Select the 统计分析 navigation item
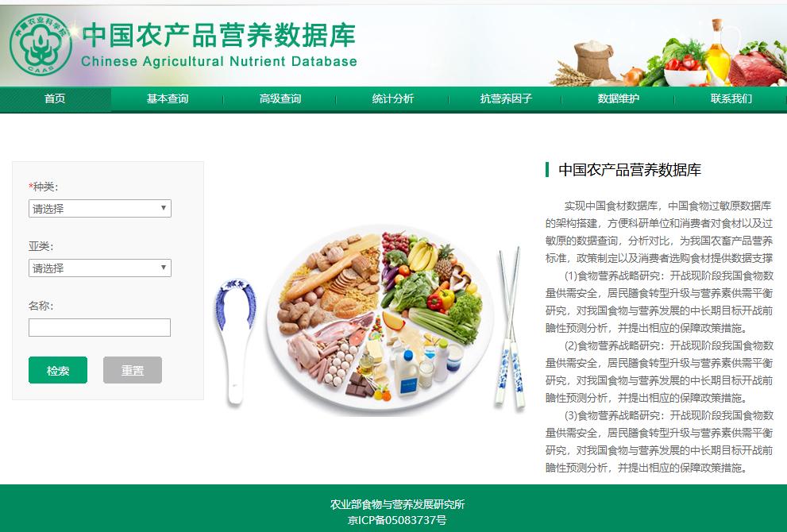787x532 pixels. coord(392,99)
